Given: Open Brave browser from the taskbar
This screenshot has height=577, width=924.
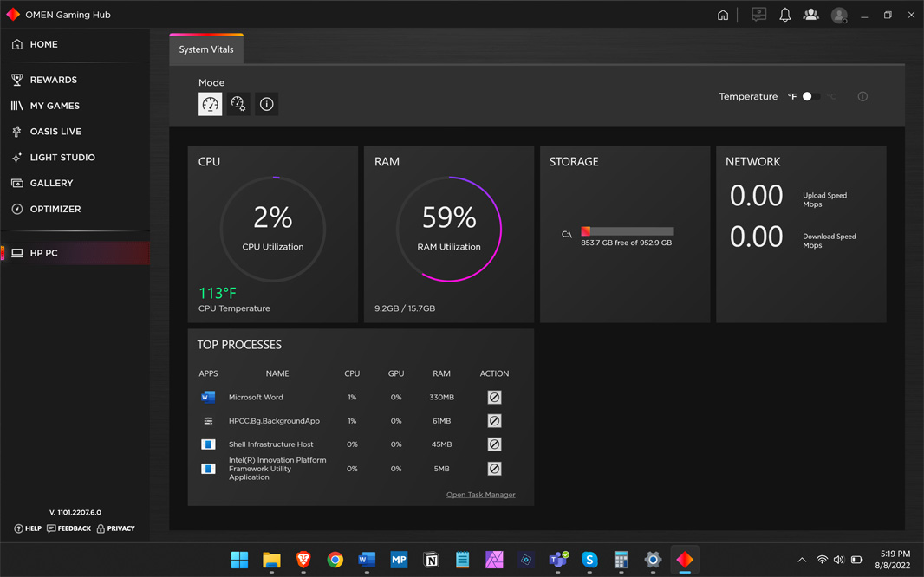Looking at the screenshot, I should click(x=303, y=560).
